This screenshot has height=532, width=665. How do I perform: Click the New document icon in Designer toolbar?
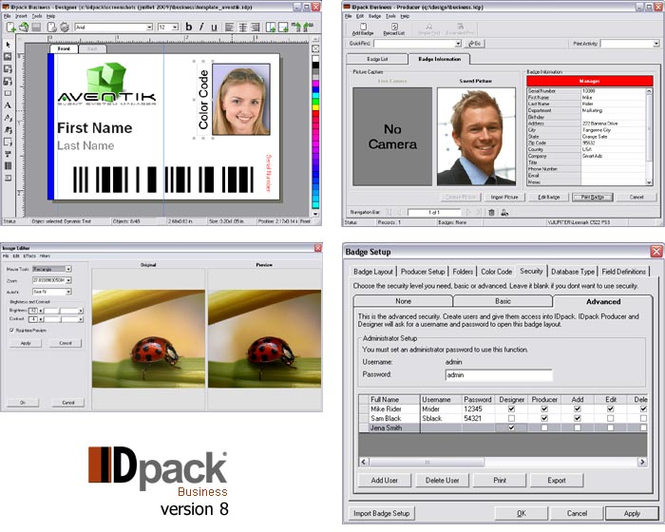(11, 28)
